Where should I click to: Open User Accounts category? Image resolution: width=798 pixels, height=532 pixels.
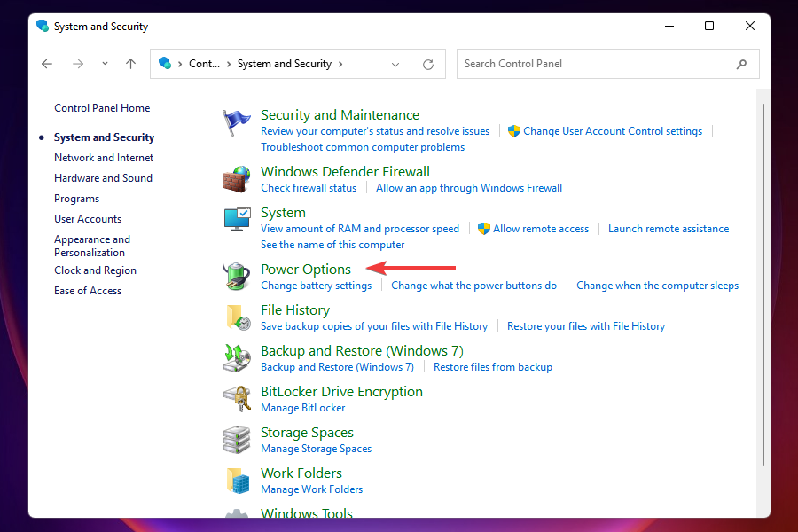88,219
